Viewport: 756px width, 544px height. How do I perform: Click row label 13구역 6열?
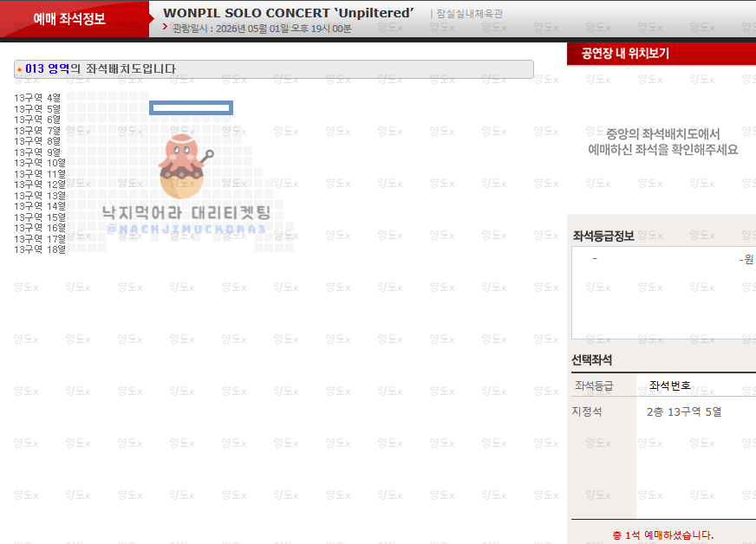[x=37, y=120]
